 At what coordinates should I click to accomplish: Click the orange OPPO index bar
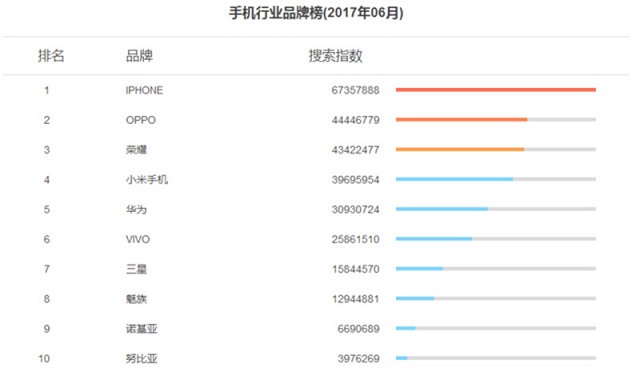[462, 120]
